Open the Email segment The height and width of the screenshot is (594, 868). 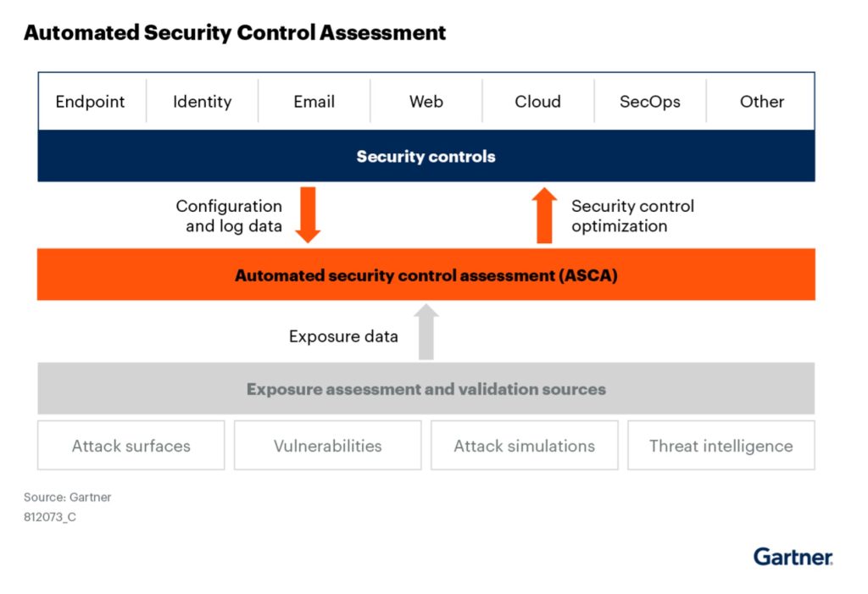pos(314,102)
